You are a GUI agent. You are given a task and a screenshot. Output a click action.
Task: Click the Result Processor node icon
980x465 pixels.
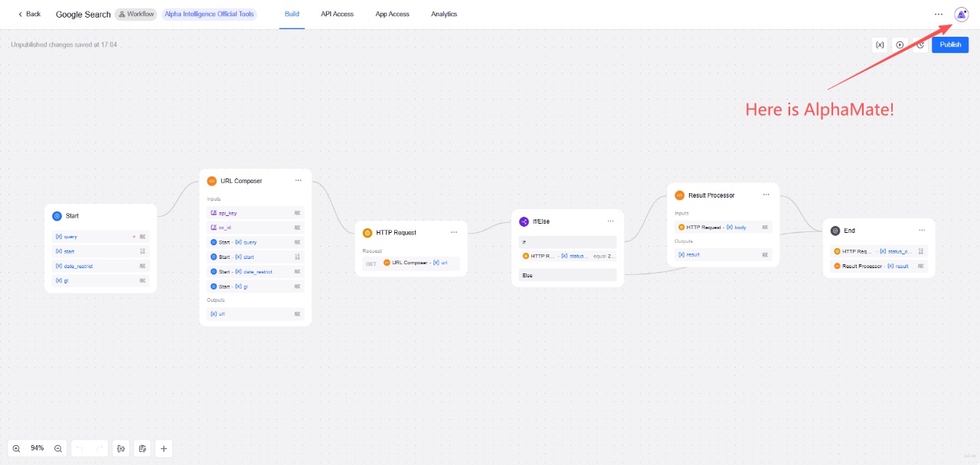coord(679,195)
